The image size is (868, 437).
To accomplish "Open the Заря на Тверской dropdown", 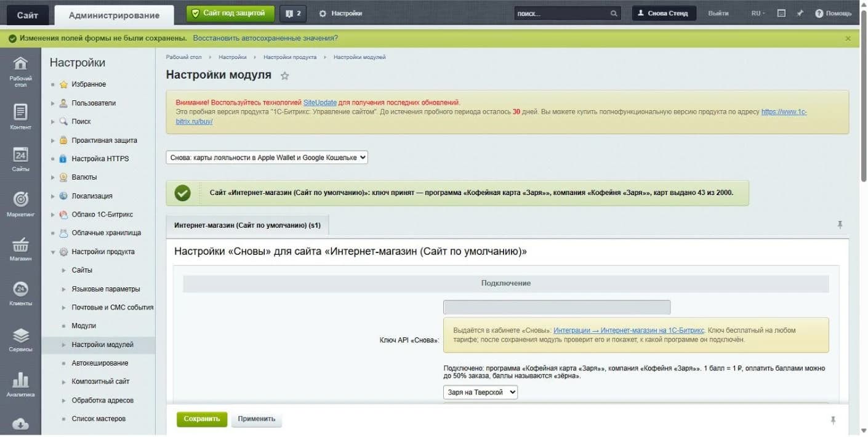I will click(x=480, y=392).
